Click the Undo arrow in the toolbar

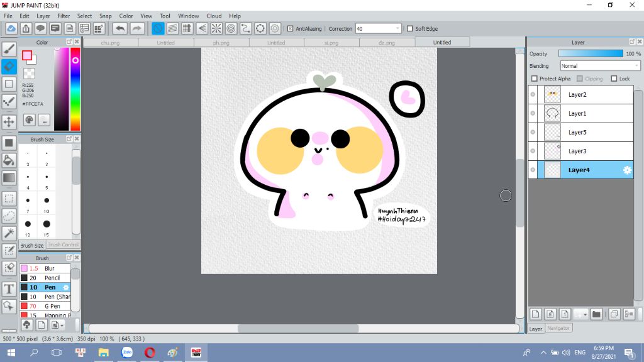120,28
